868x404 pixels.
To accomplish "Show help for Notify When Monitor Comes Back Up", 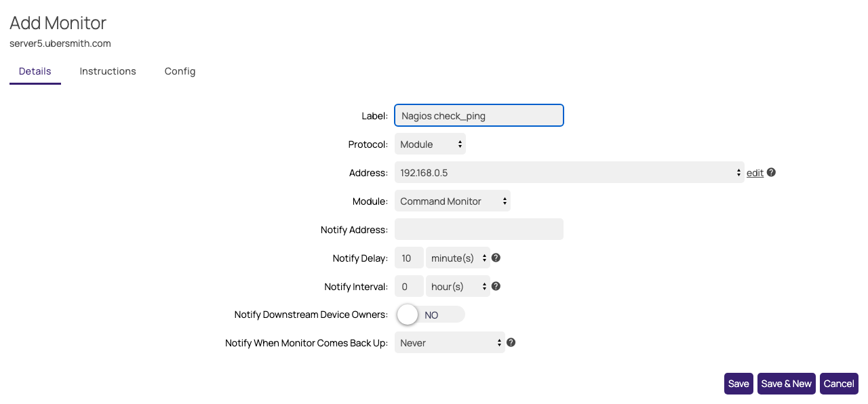I will tap(511, 342).
